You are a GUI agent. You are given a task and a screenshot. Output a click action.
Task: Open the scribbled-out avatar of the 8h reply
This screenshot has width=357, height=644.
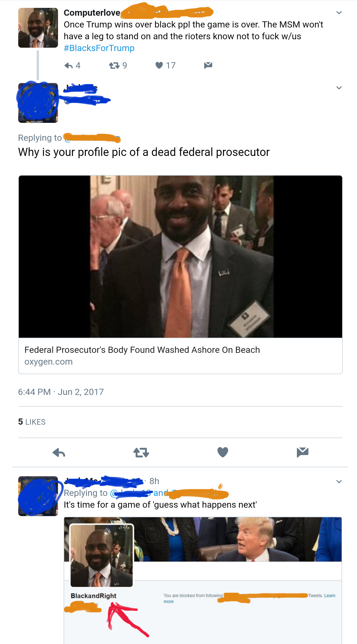coord(38,496)
